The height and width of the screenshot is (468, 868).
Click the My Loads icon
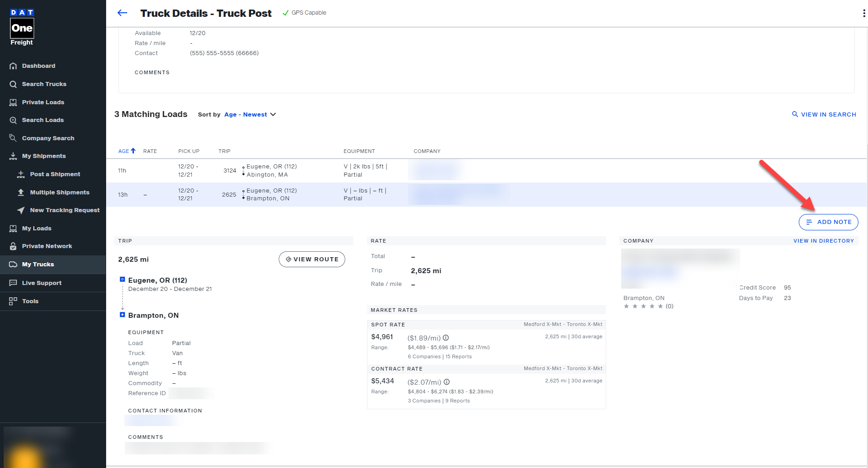13,229
